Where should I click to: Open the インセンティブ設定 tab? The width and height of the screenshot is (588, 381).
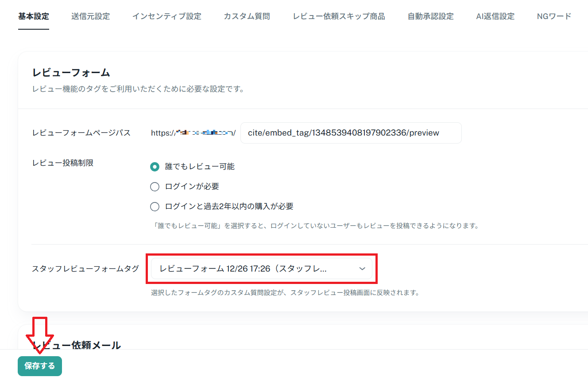(x=166, y=16)
